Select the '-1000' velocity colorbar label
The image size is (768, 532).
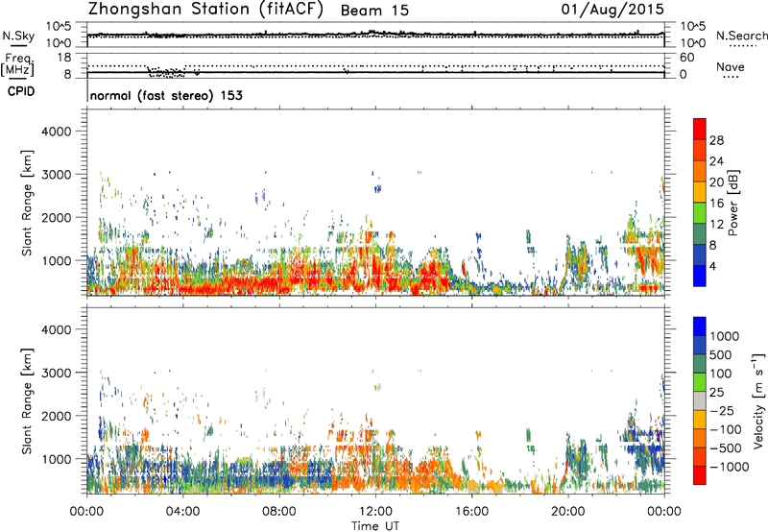point(729,467)
